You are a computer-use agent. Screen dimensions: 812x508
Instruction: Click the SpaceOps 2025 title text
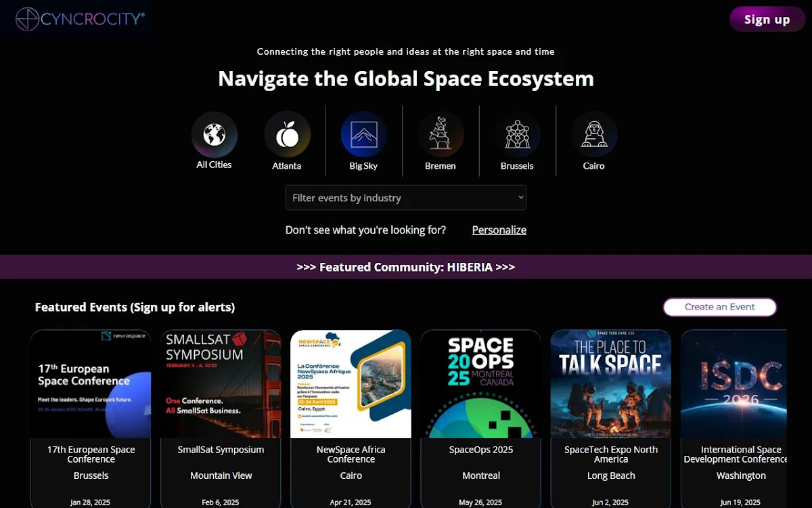480,450
